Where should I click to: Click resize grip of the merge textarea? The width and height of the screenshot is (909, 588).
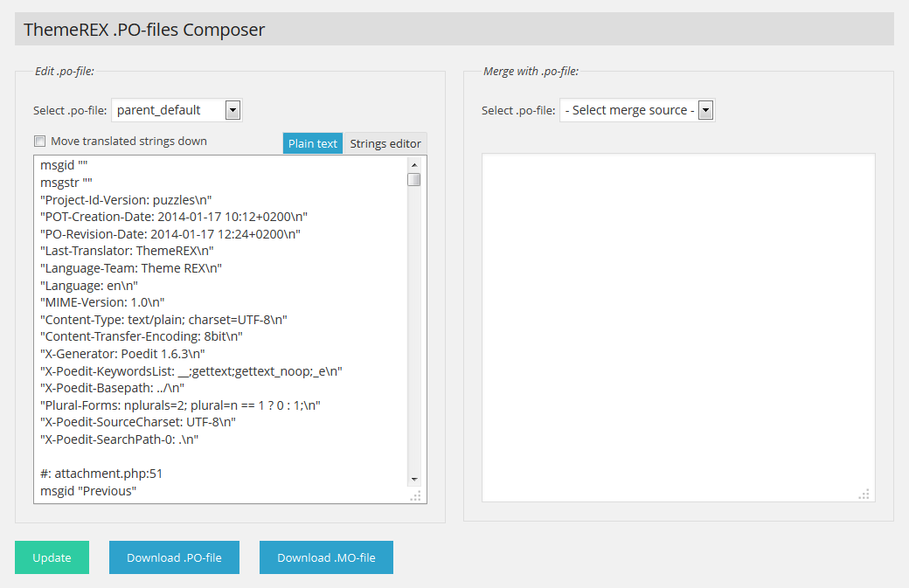click(x=864, y=494)
